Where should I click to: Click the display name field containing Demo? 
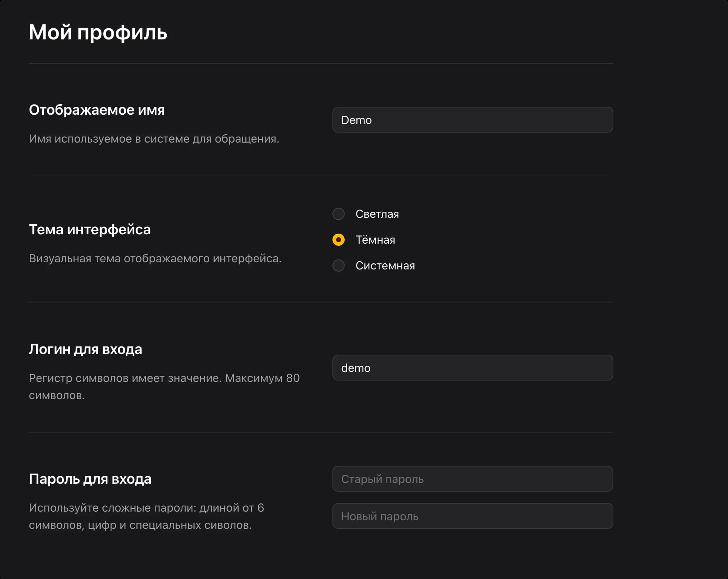pyautogui.click(x=473, y=120)
